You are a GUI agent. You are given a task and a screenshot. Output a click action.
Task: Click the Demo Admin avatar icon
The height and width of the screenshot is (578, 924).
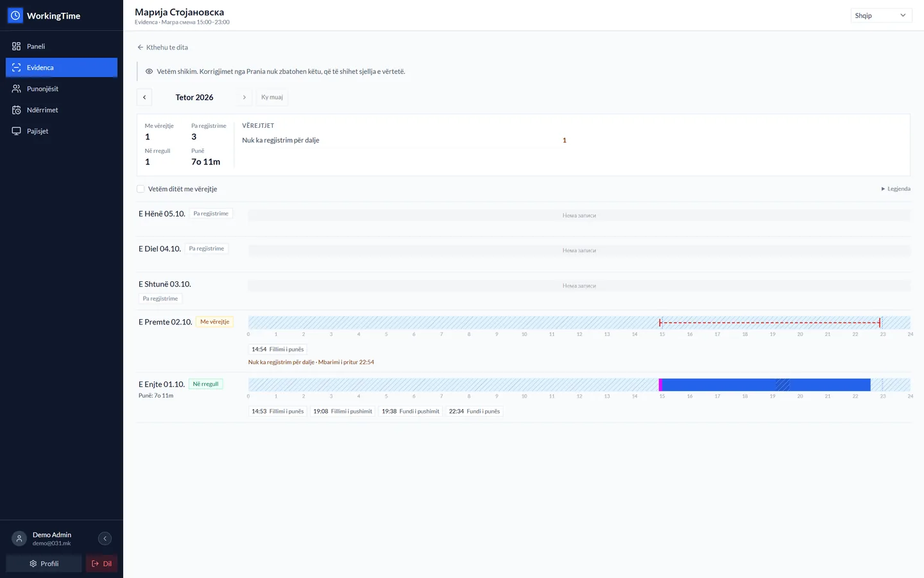click(19, 539)
